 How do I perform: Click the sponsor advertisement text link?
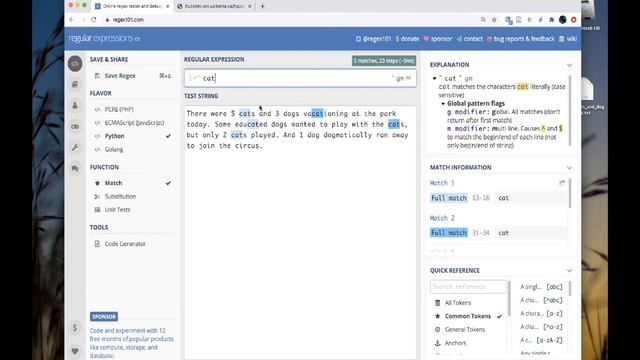132,343
